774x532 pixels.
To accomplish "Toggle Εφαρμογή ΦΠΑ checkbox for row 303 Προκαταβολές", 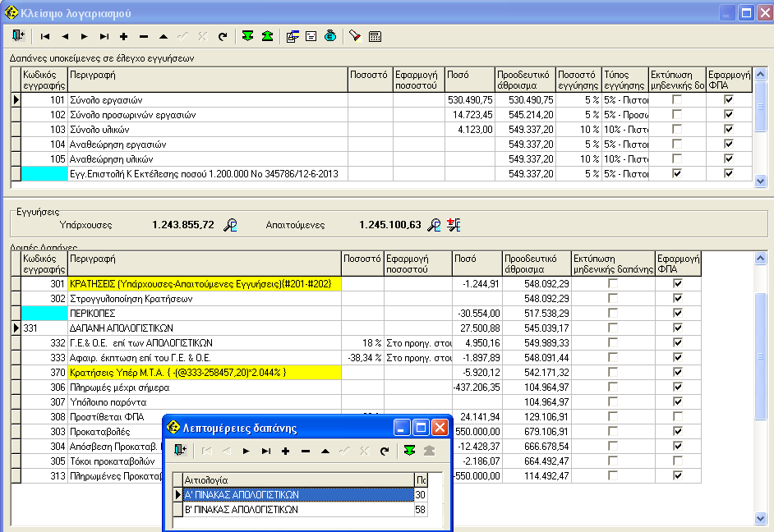I will point(678,431).
